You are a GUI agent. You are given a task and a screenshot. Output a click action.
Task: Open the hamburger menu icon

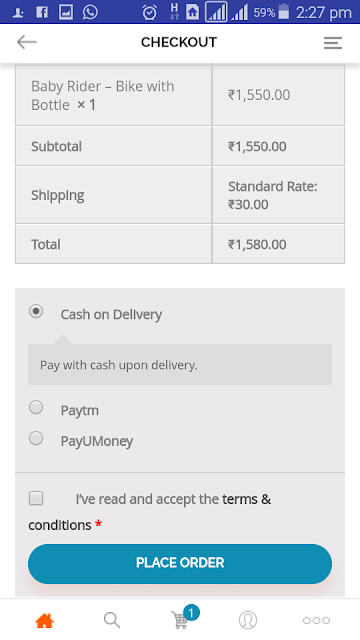point(333,43)
